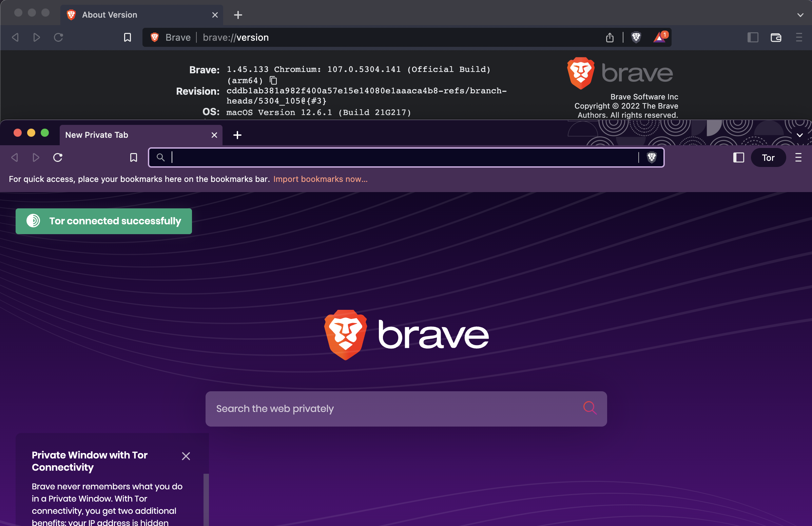Open the Brave customize menu
Image resolution: width=812 pixels, height=526 pixels.
[x=799, y=38]
